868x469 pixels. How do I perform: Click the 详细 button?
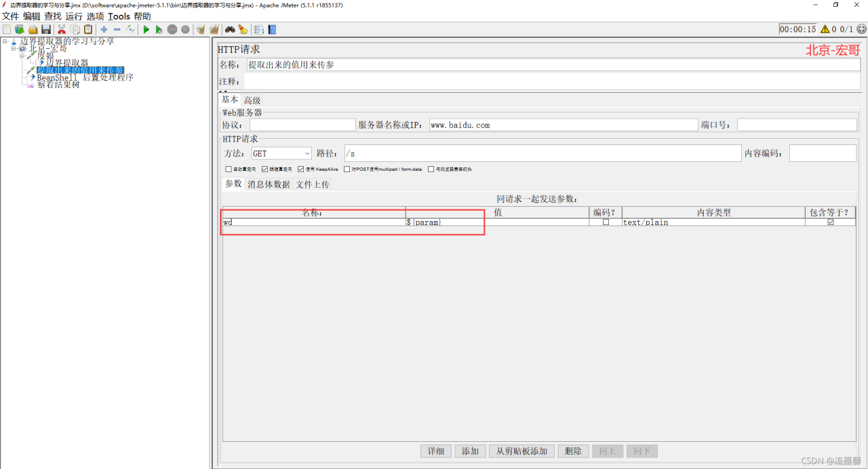point(436,451)
